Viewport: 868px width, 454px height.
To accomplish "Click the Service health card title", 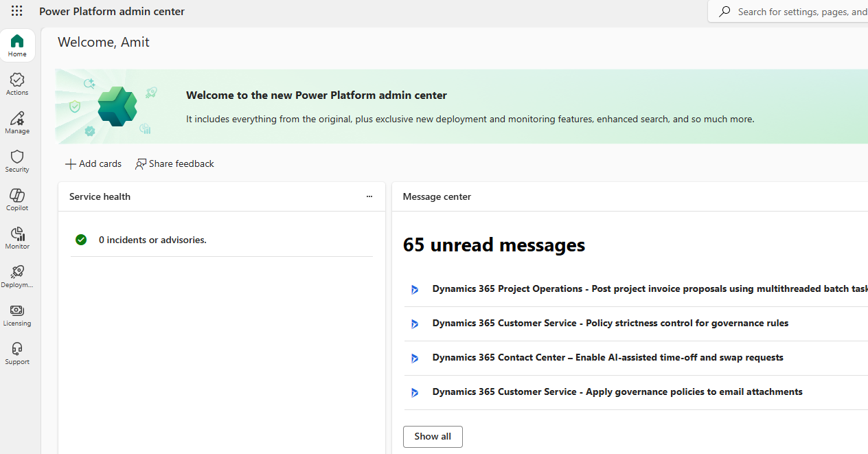I will 100,196.
